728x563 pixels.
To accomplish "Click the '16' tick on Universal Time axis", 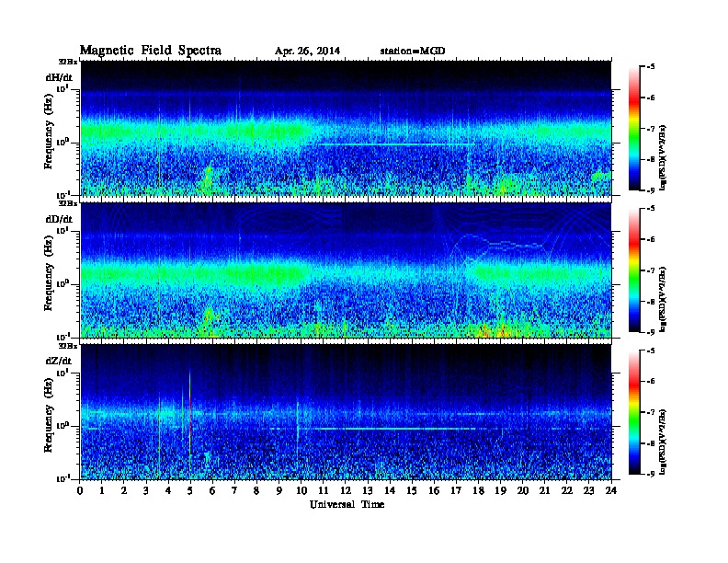I will click(x=434, y=490).
